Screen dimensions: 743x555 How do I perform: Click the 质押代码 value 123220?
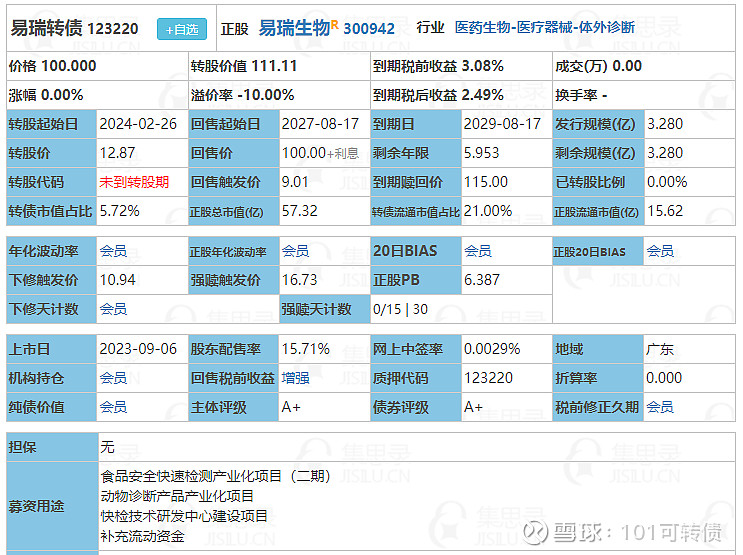[x=489, y=378]
